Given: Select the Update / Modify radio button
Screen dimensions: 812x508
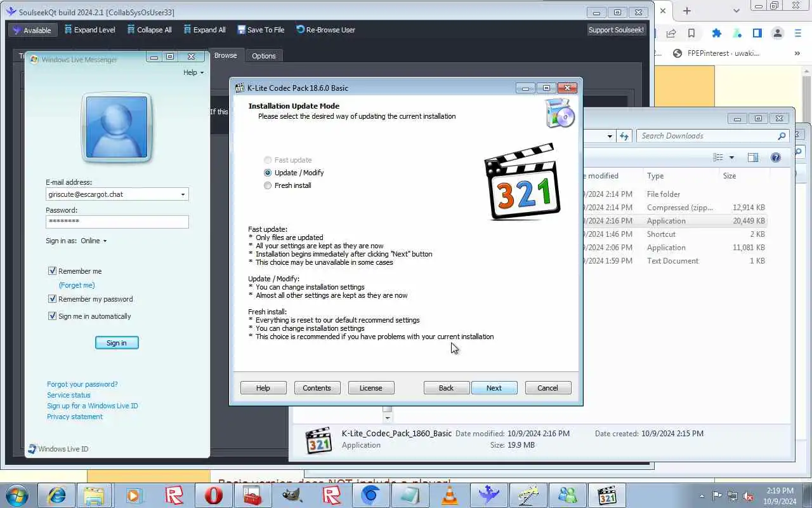Looking at the screenshot, I should click(x=268, y=173).
